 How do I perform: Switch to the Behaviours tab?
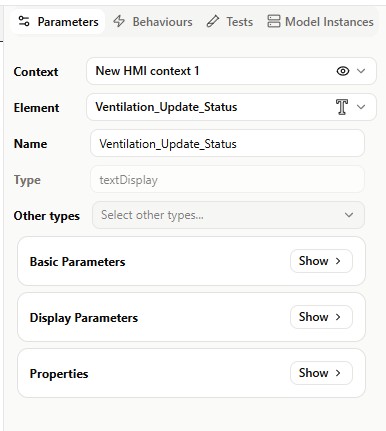tap(153, 22)
